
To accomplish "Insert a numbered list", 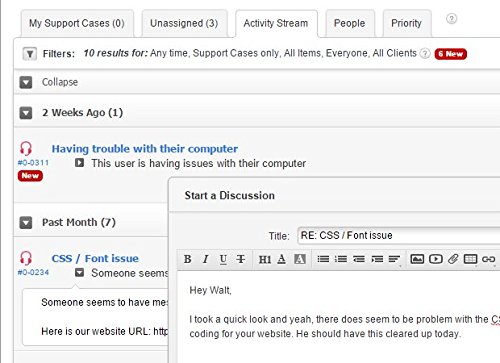I will pos(341,259).
